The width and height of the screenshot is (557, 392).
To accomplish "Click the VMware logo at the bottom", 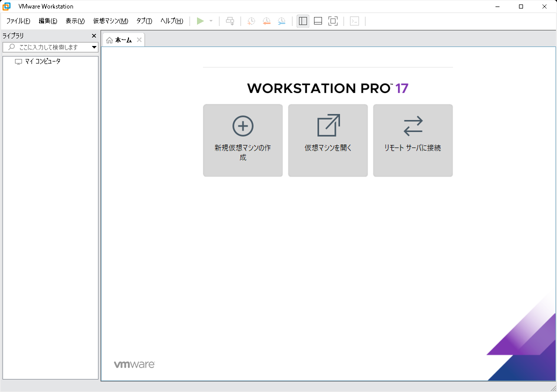I will coord(134,365).
